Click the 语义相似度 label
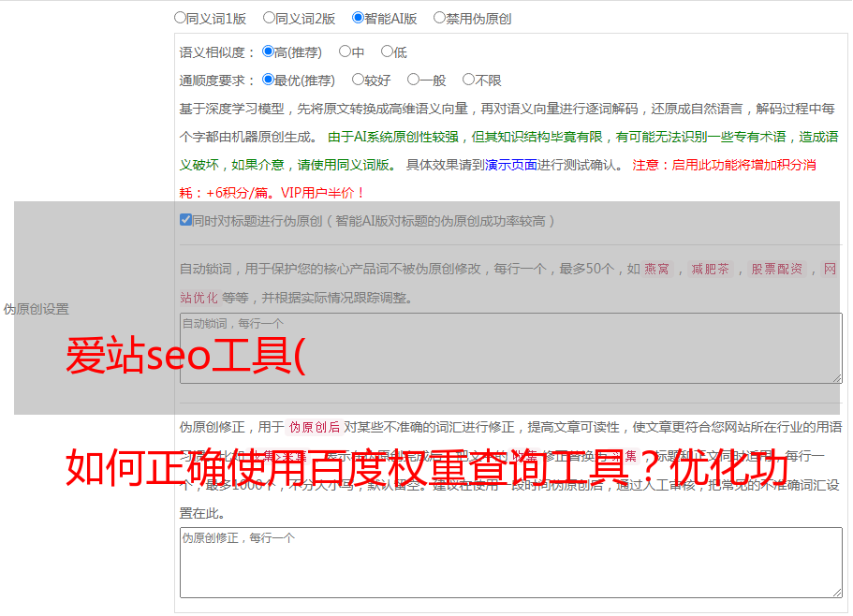 click(217, 52)
